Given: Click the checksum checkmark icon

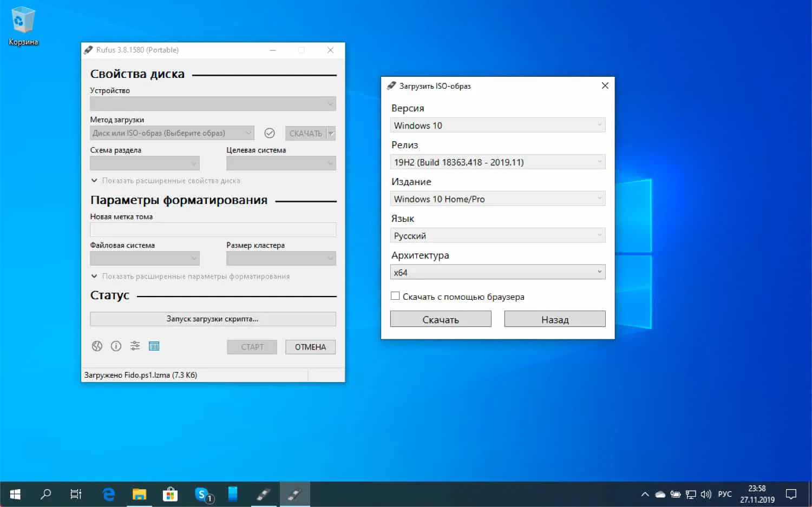Looking at the screenshot, I should coord(270,133).
